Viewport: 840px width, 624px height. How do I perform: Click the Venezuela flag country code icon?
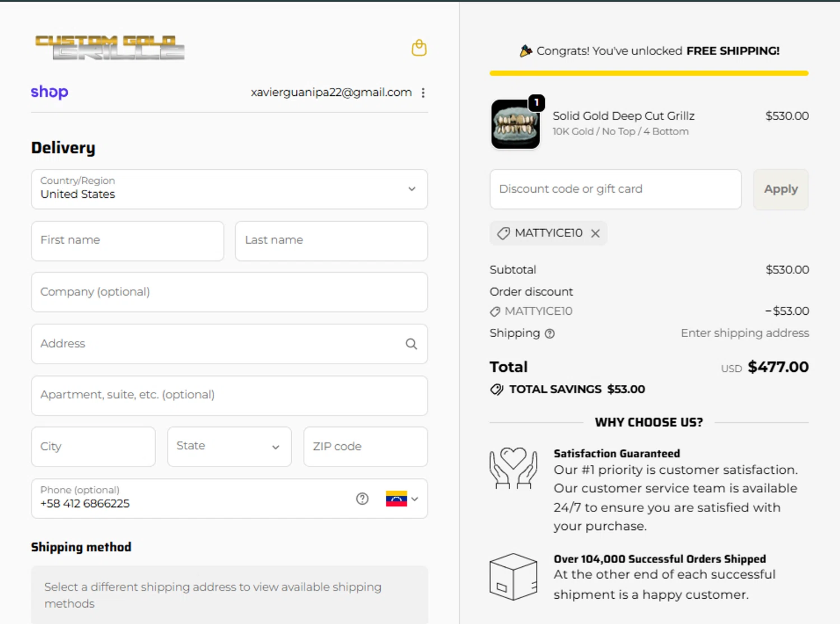(x=396, y=499)
